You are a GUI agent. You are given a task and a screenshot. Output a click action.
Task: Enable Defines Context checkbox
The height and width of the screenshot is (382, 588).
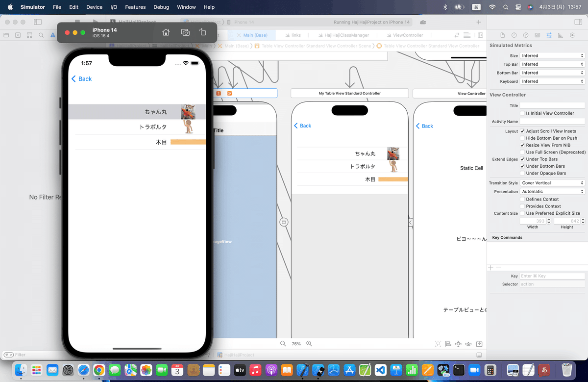tap(522, 199)
